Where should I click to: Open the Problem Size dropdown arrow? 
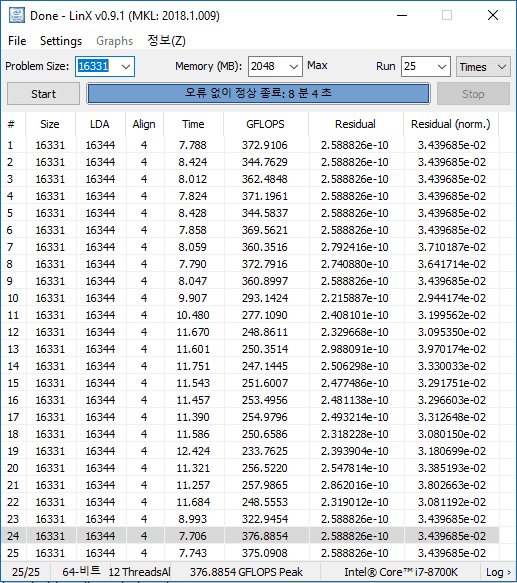(x=126, y=67)
